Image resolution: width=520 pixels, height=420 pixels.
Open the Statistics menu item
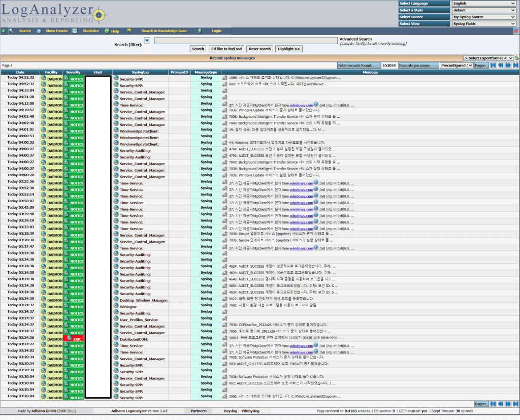tap(90, 31)
